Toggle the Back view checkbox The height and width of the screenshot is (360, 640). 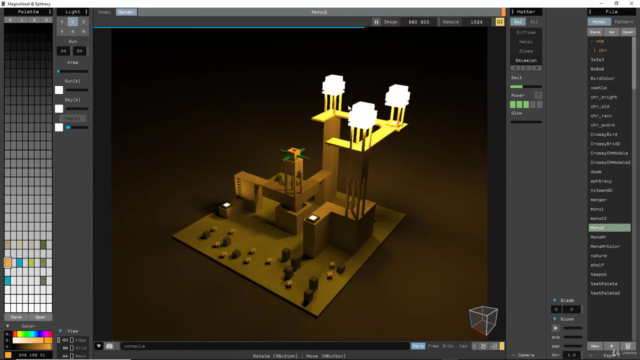(72, 356)
